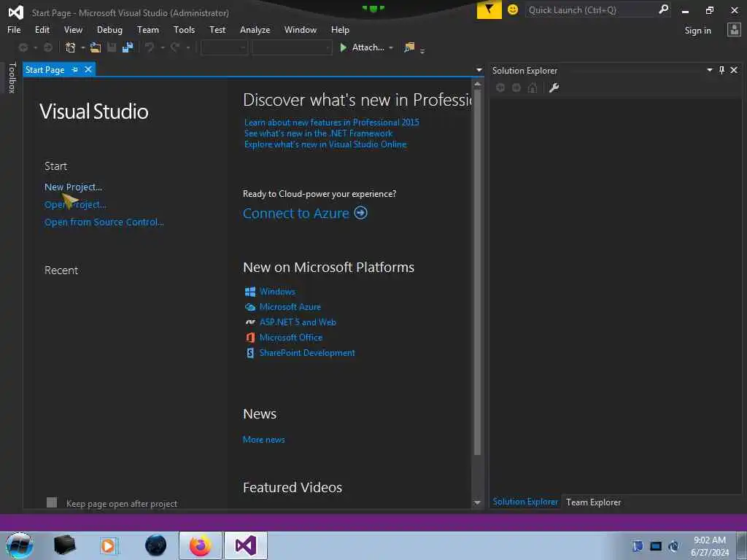
Task: Open Solution Explorer window position menu
Action: (709, 70)
